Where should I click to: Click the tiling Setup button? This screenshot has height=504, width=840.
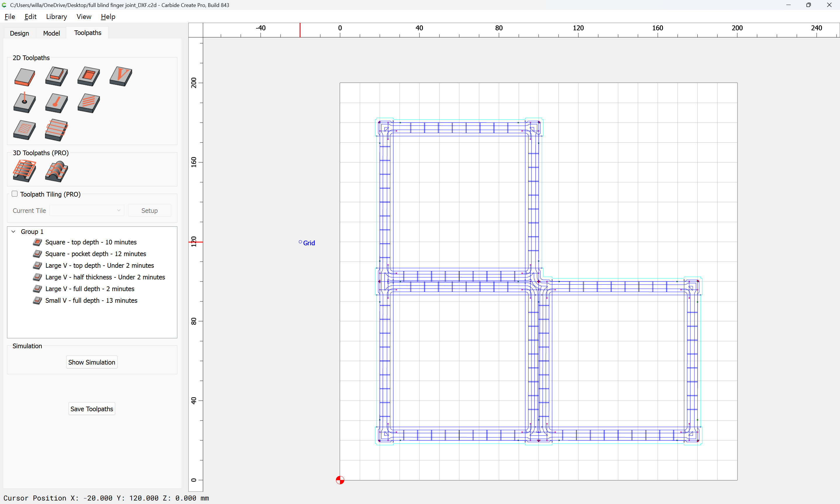(x=149, y=211)
